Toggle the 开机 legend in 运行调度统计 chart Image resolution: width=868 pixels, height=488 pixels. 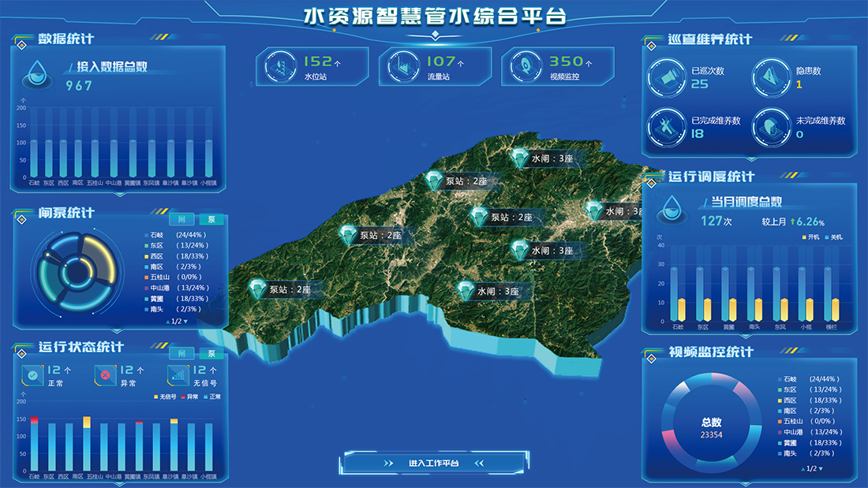click(810, 237)
